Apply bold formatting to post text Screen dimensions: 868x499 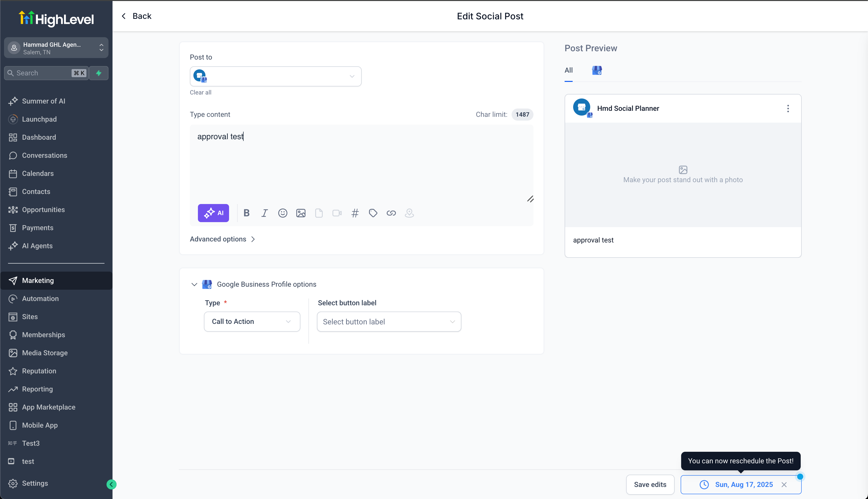246,213
